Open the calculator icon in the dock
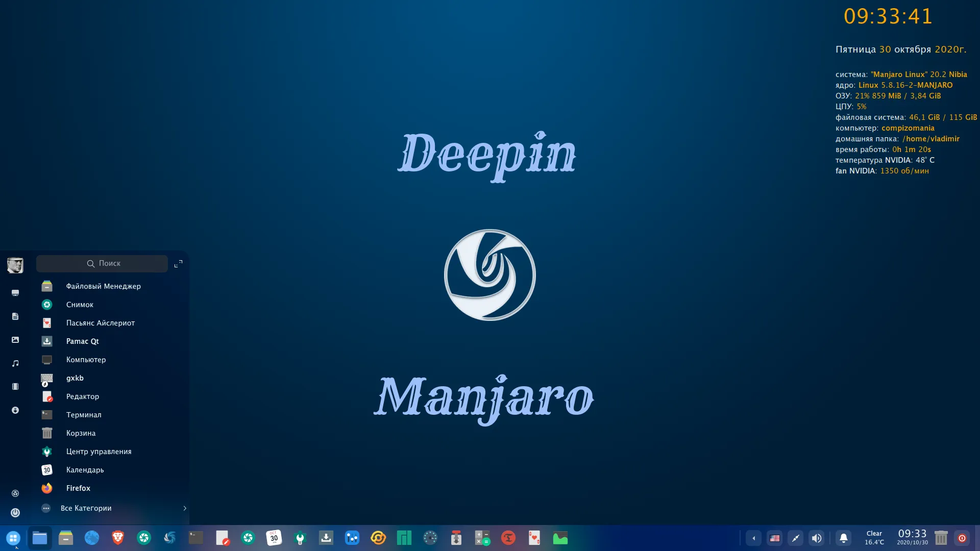980x551 pixels. (482, 538)
